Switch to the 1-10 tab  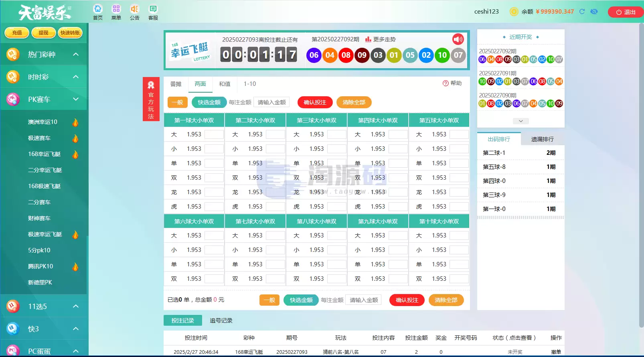tap(250, 84)
